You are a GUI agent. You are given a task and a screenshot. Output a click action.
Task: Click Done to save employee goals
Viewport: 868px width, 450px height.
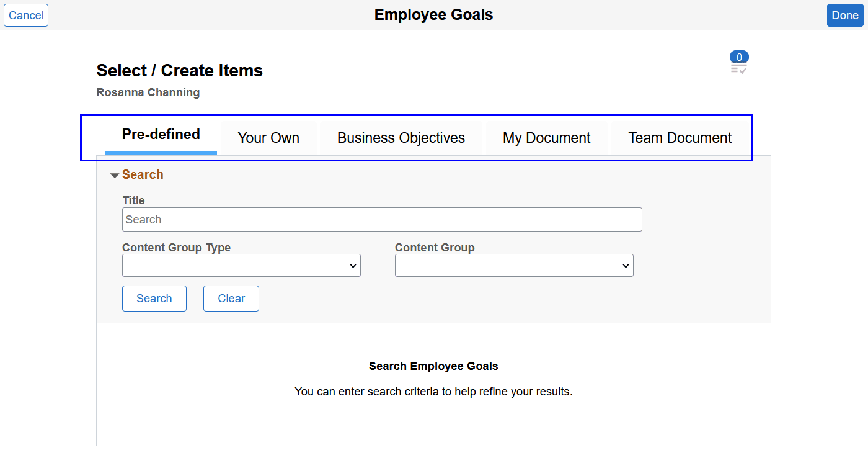[845, 15]
